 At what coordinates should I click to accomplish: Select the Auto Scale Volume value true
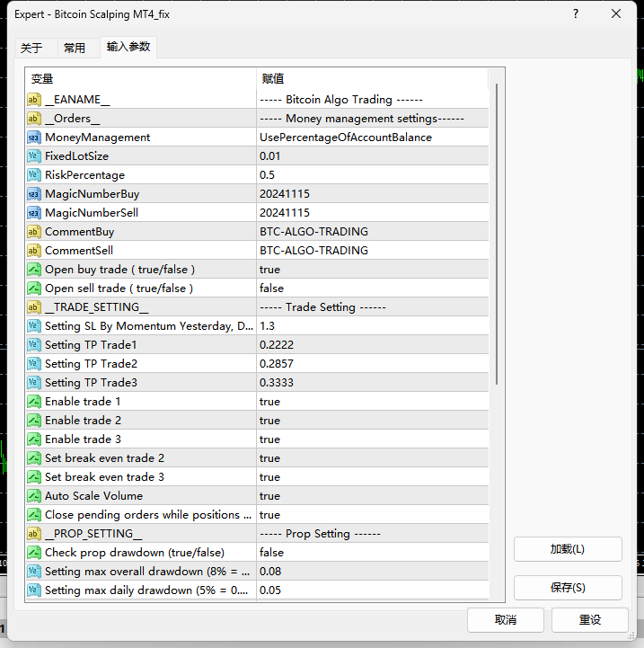[x=269, y=496]
